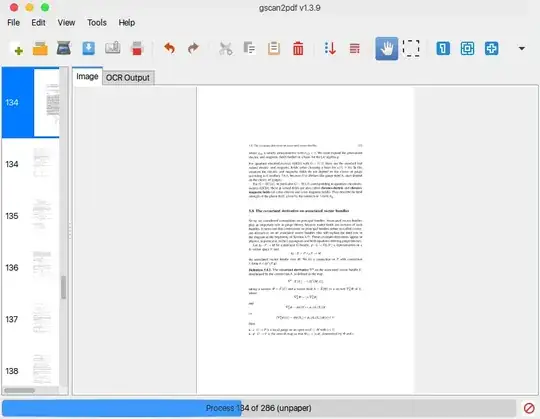Paste with the clipboard icon

pos(274,49)
